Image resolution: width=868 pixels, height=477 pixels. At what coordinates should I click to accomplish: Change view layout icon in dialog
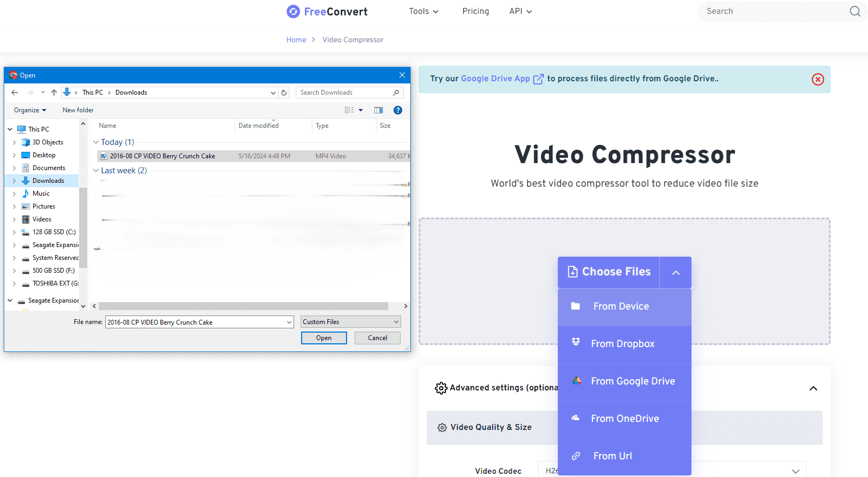click(x=349, y=110)
